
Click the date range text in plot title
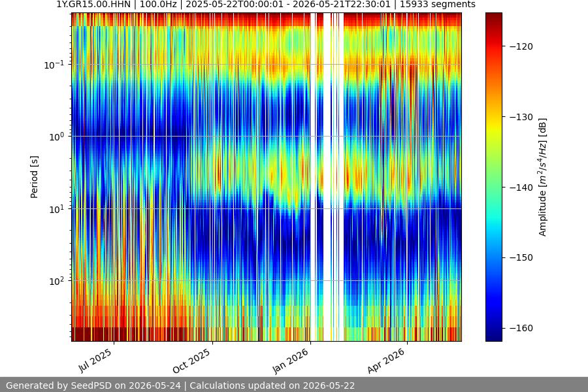(x=288, y=5)
